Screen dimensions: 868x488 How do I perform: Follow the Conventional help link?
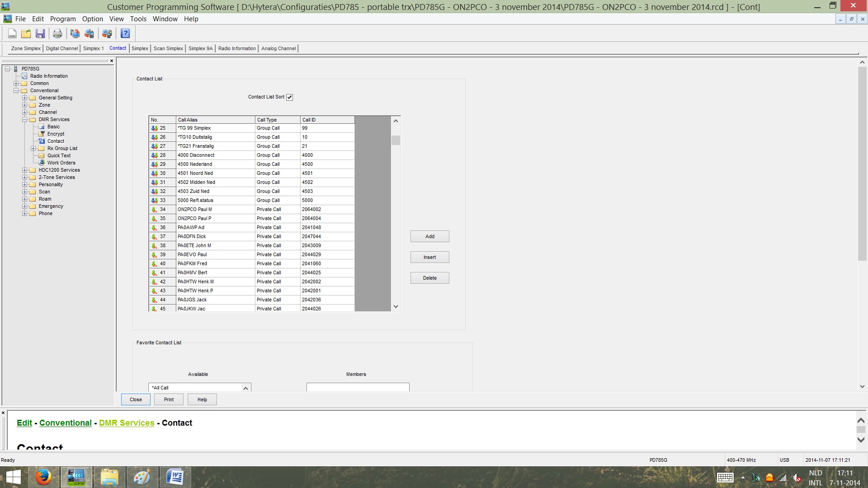click(66, 423)
